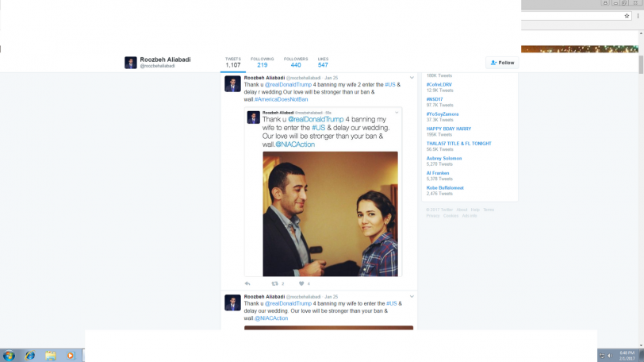Click the reply icon under the first tweet
644x362 pixels.
247,283
